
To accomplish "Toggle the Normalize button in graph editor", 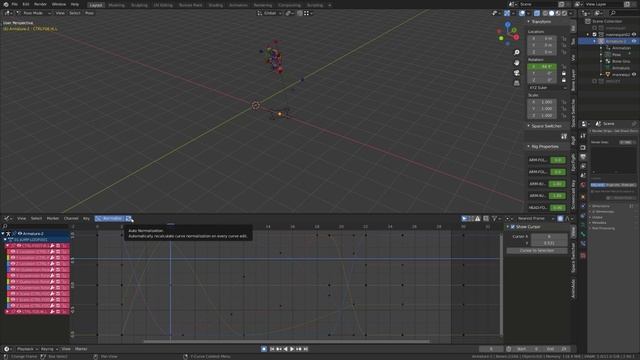I will click(109, 218).
